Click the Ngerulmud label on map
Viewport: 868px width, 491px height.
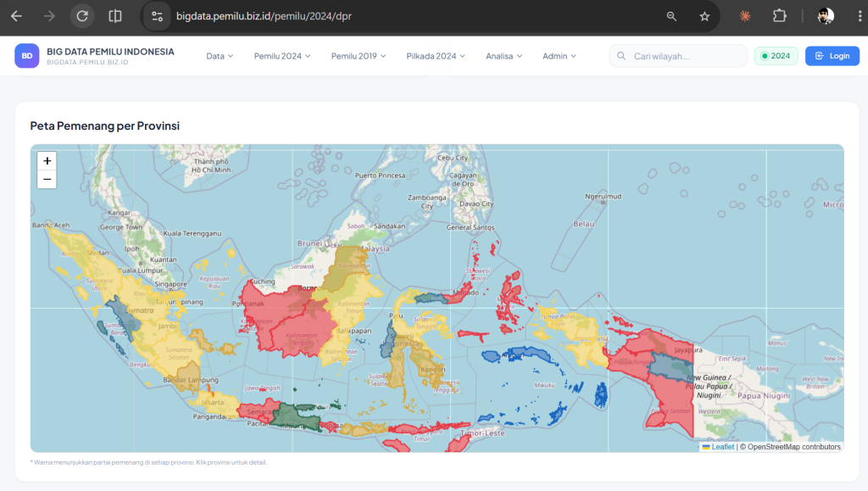pyautogui.click(x=603, y=196)
